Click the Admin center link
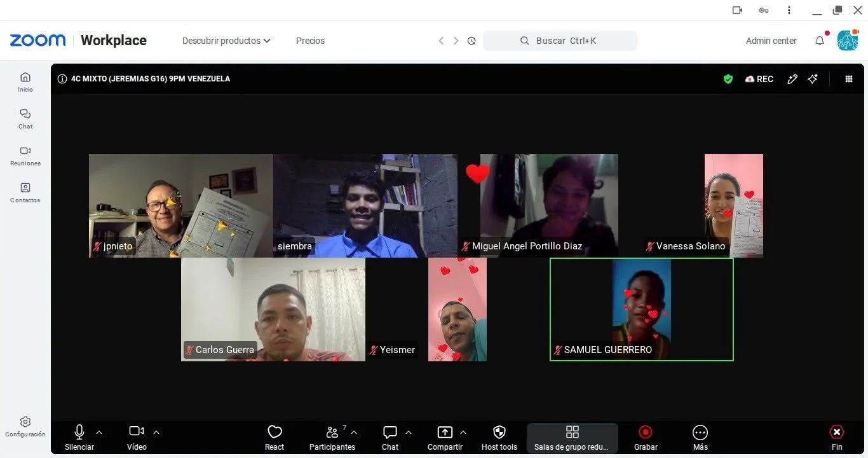Image resolution: width=868 pixels, height=458 pixels. tap(771, 41)
